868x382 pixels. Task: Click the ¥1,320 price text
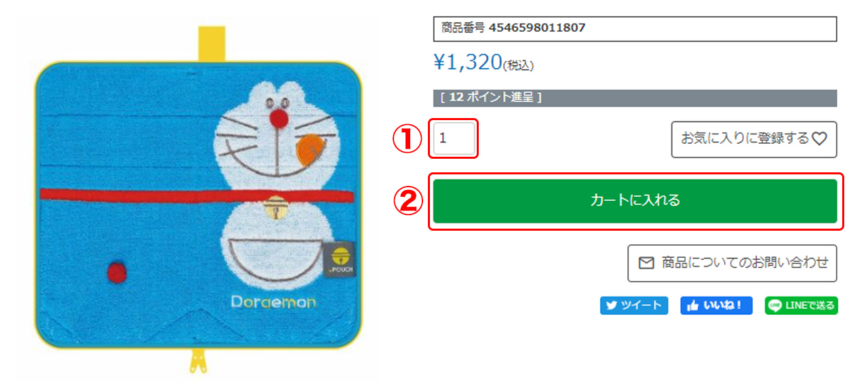pos(467,62)
